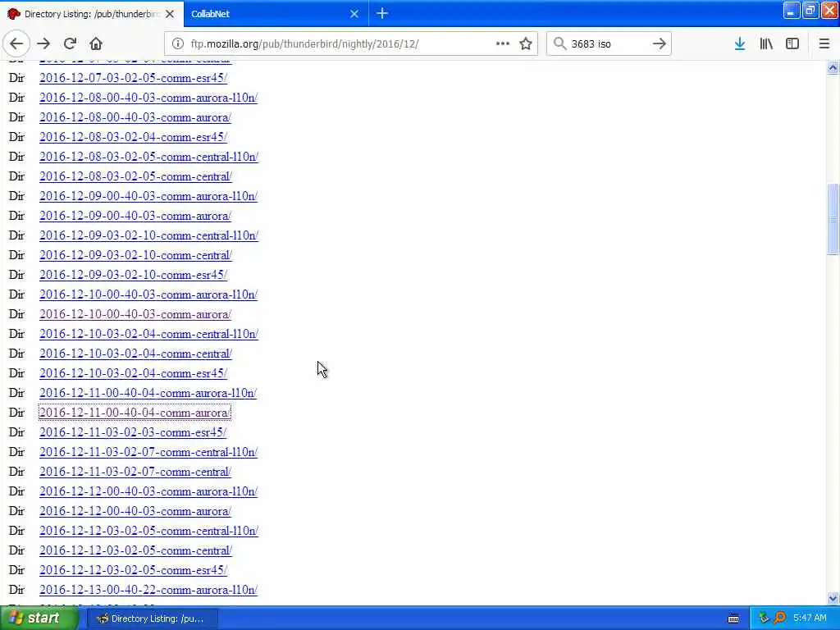This screenshot has height=630, width=840.
Task: Click the keyboard icon in the taskbar
Action: [x=733, y=619]
